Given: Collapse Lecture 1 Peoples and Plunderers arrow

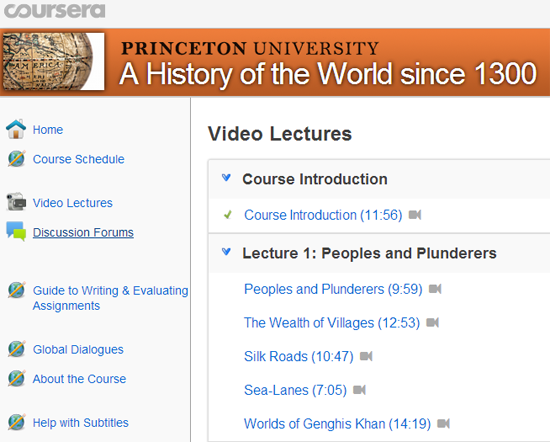Looking at the screenshot, I should [x=227, y=252].
